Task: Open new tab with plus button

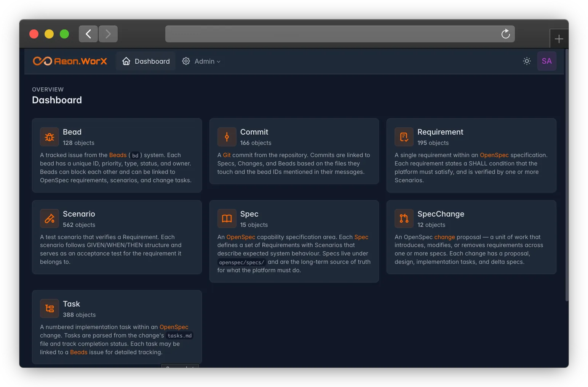Action: [x=559, y=39]
